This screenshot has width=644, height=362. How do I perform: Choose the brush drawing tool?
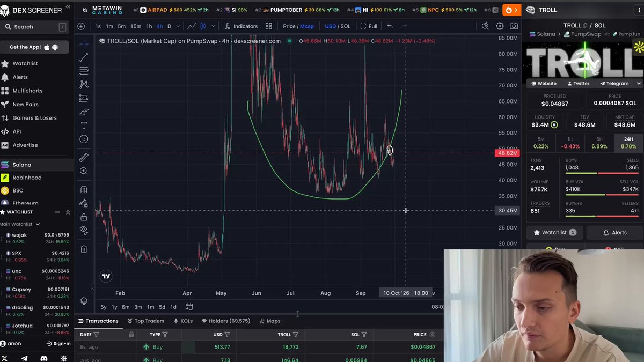pos(84,112)
